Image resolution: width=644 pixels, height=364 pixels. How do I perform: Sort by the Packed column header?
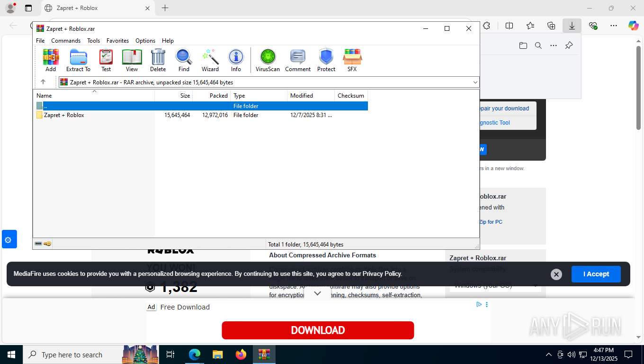click(212, 95)
